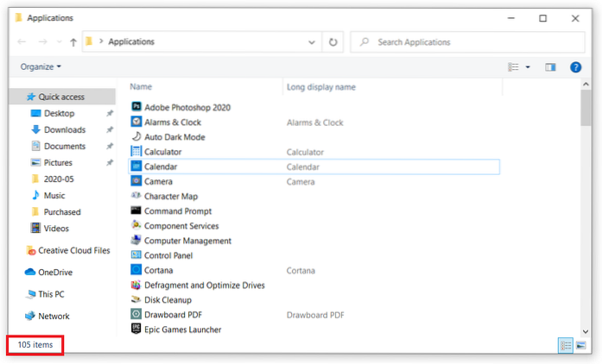The width and height of the screenshot is (602, 364).
Task: Expand the address bar history dropdown
Action: tap(312, 42)
